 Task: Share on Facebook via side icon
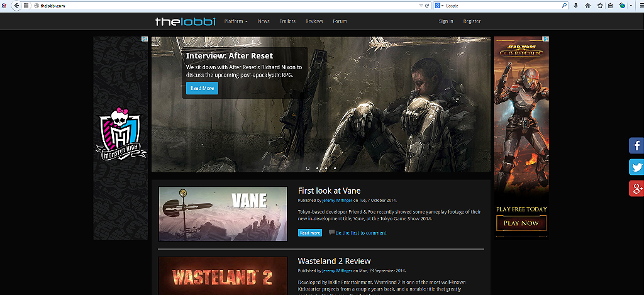pos(636,145)
